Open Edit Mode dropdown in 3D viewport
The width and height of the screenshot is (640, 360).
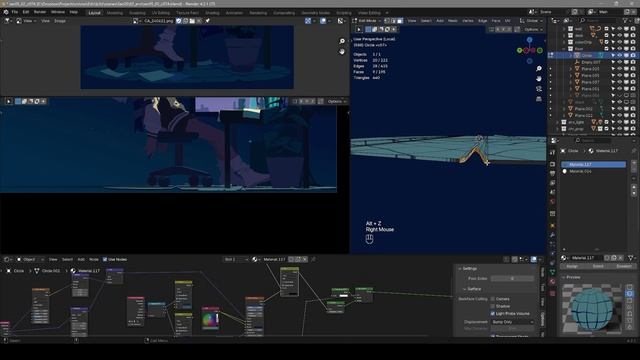click(367, 20)
